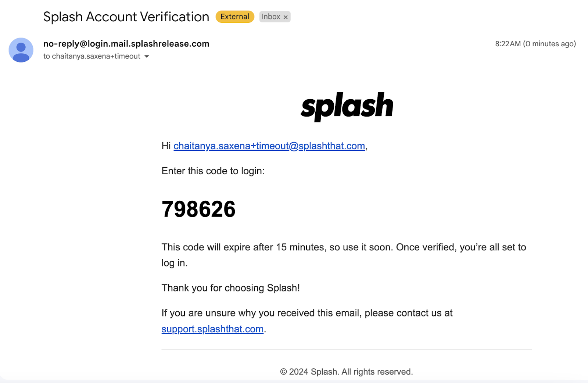The height and width of the screenshot is (383, 588).
Task: Click the splash logo image
Action: 347,106
